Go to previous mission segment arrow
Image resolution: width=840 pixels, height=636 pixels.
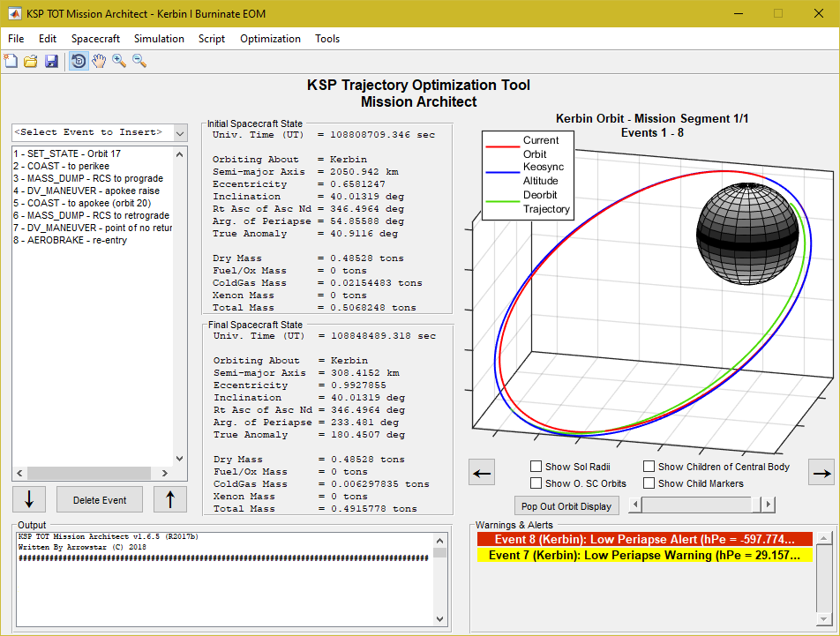(482, 473)
